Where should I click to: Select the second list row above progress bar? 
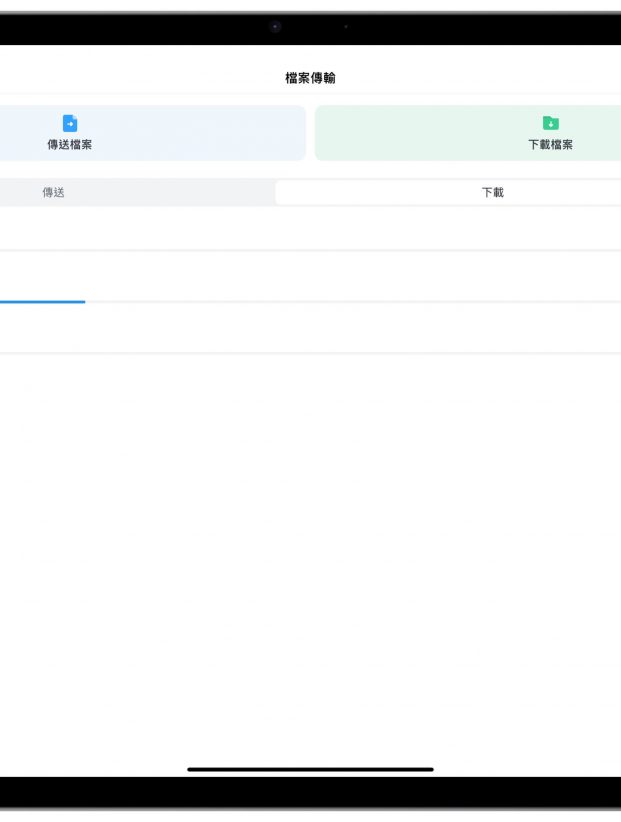click(310, 275)
